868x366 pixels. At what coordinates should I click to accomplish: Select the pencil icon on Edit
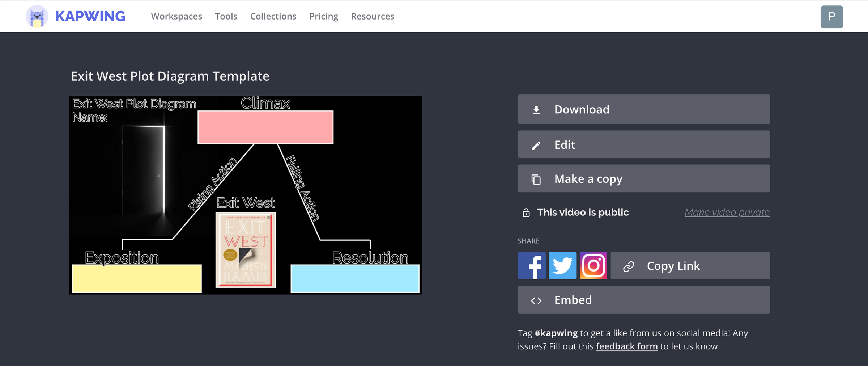pyautogui.click(x=536, y=144)
